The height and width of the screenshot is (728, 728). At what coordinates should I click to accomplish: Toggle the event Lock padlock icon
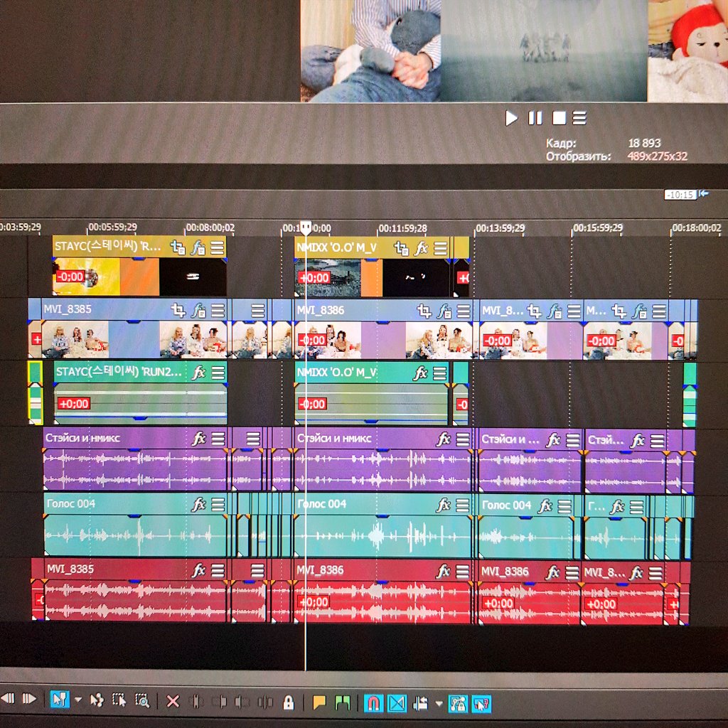tap(289, 702)
